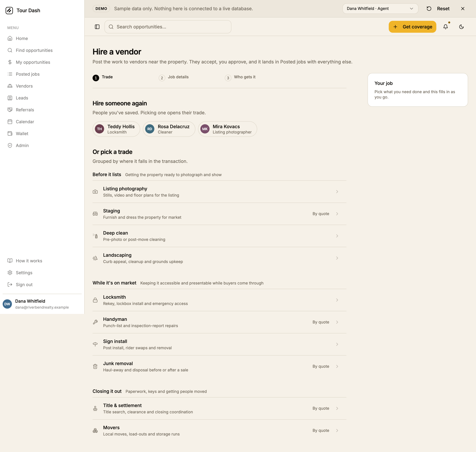Viewport: 476px width, 452px height.
Task: Toggle the sidebar panel icon
Action: click(97, 27)
